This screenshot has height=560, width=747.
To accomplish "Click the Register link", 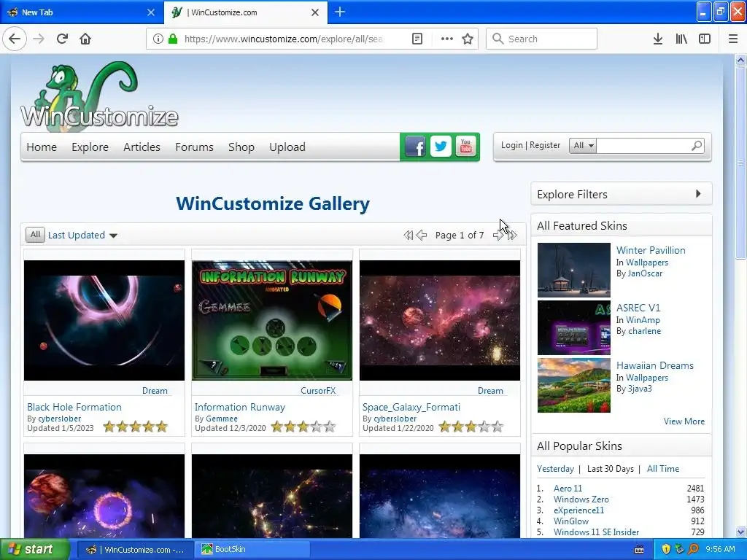I will tap(545, 145).
